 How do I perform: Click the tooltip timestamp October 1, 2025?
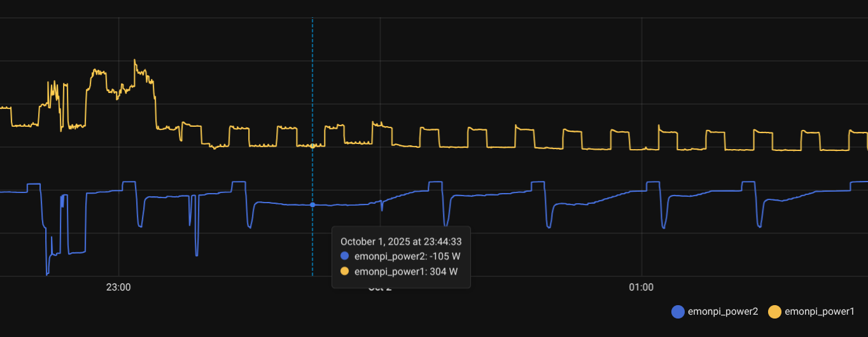[401, 241]
